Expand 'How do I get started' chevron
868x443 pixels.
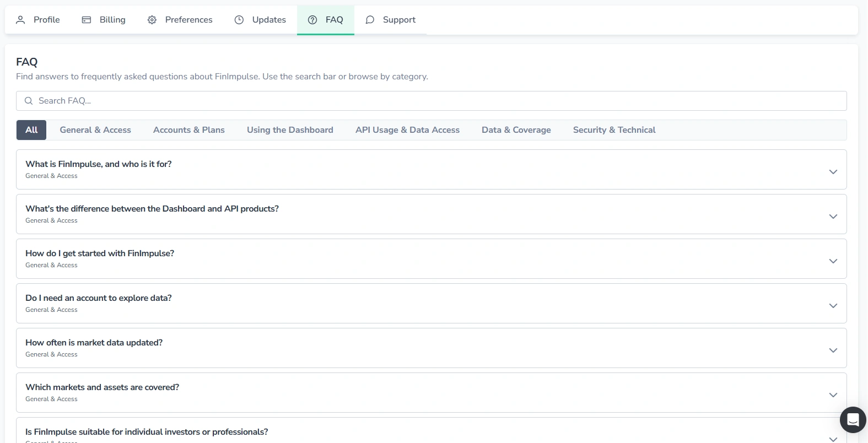(x=833, y=261)
